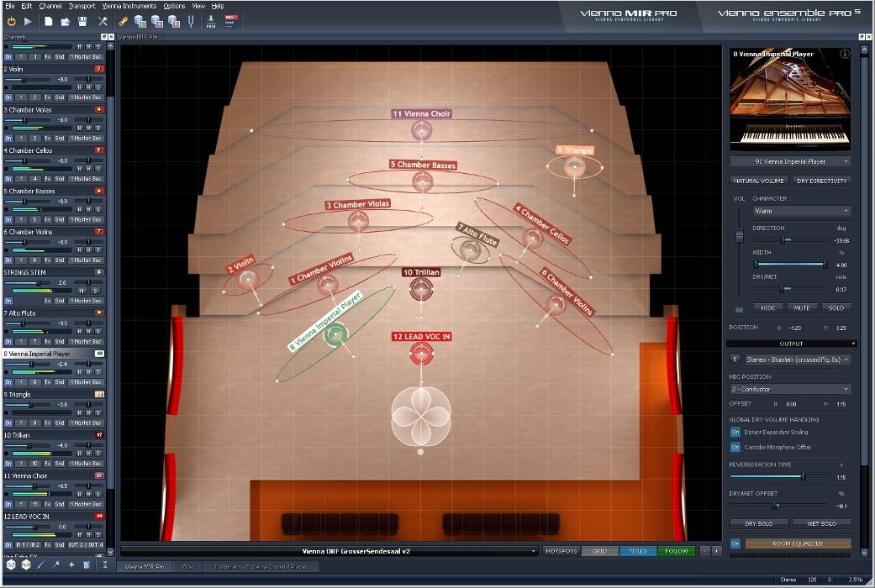Adjust the Reverberation Time slider
The image size is (875, 588).
pos(803,476)
